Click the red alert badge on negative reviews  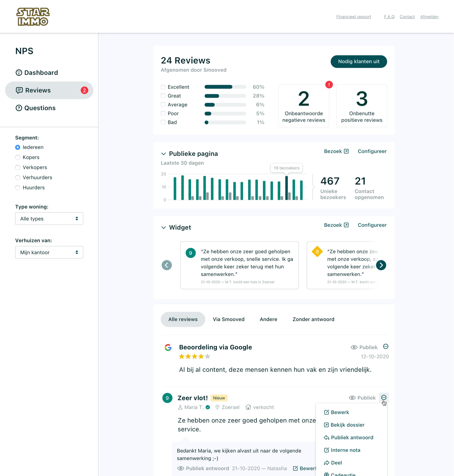tap(329, 85)
